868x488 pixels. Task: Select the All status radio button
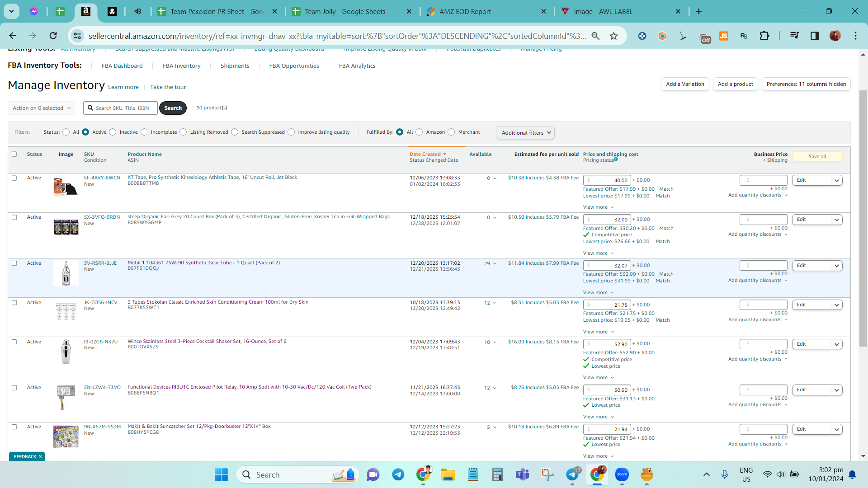click(x=66, y=132)
